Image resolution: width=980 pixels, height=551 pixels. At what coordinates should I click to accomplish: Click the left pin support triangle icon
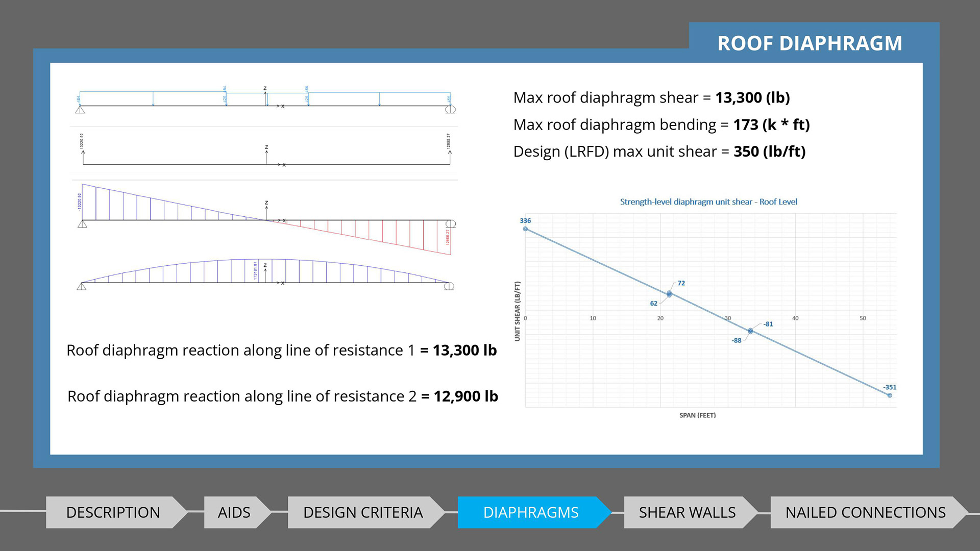pos(80,110)
